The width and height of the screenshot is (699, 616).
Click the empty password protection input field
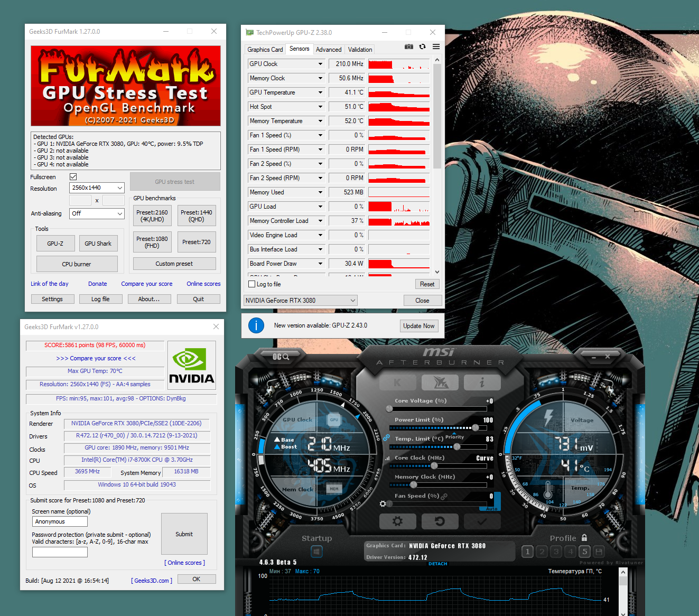(60, 552)
